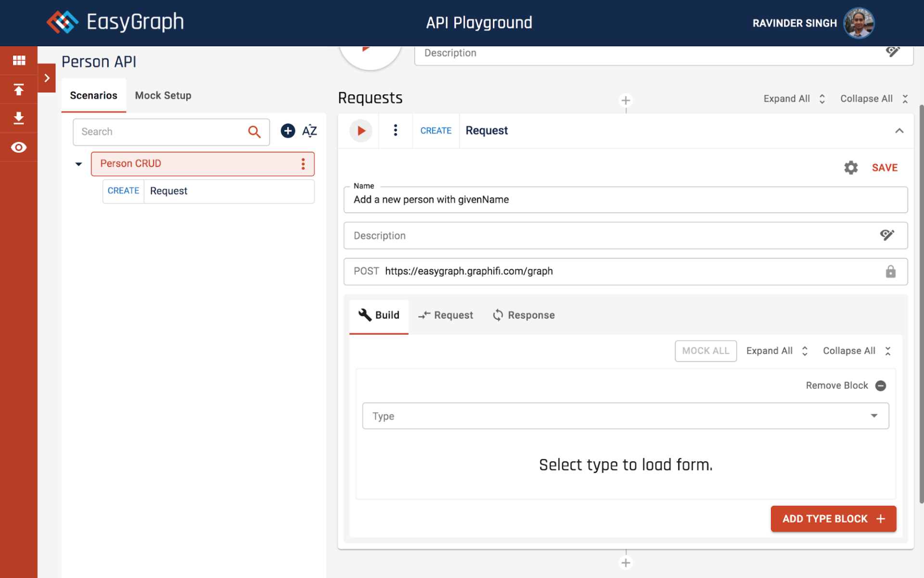Sort scenarios with the AZ icon
Viewport: 924px width, 578px height.
click(x=309, y=131)
